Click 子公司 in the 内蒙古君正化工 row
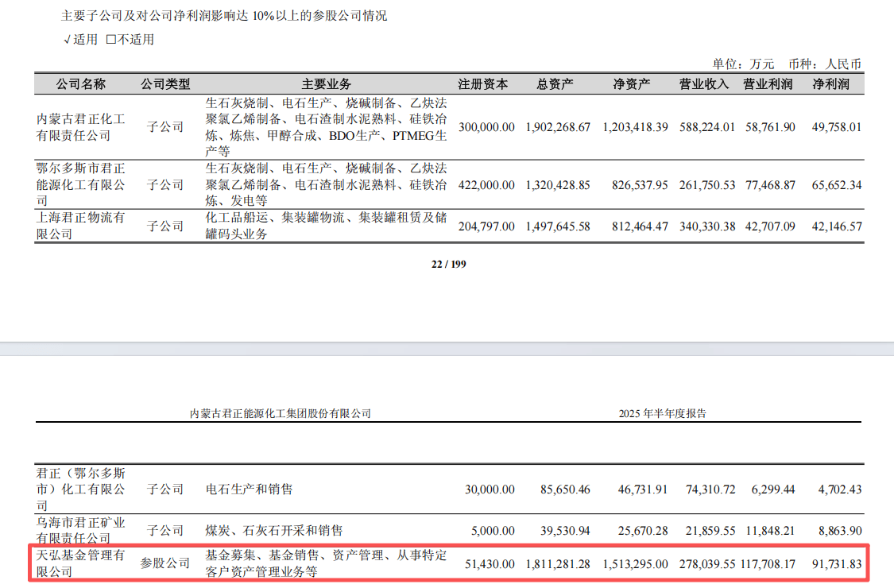 (165, 127)
